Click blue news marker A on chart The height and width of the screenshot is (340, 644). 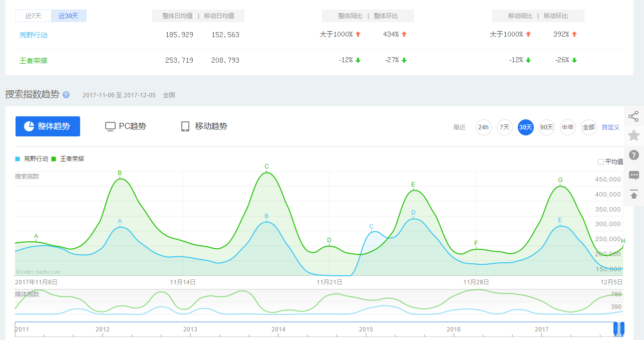click(x=120, y=221)
